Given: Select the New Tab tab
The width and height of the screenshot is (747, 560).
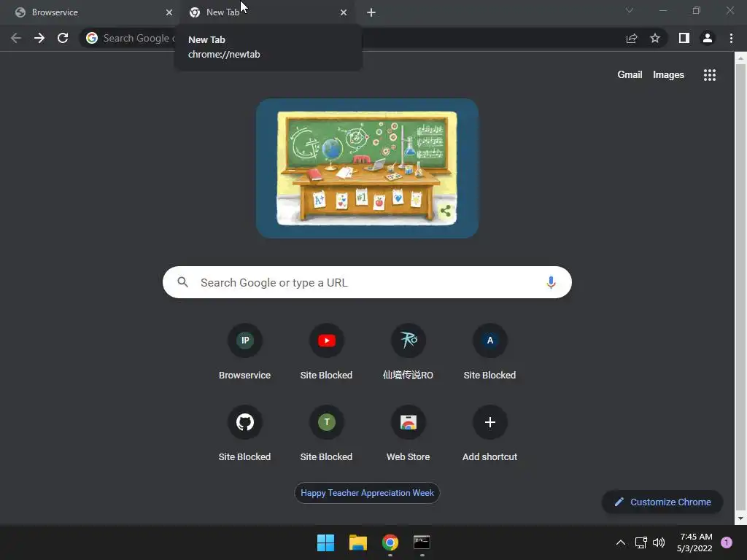Looking at the screenshot, I should point(267,12).
